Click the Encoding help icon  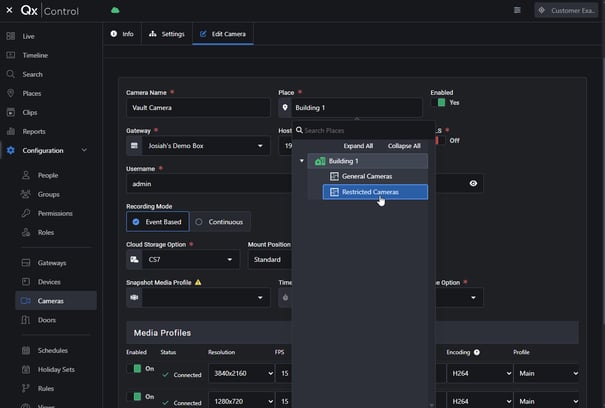pos(477,352)
